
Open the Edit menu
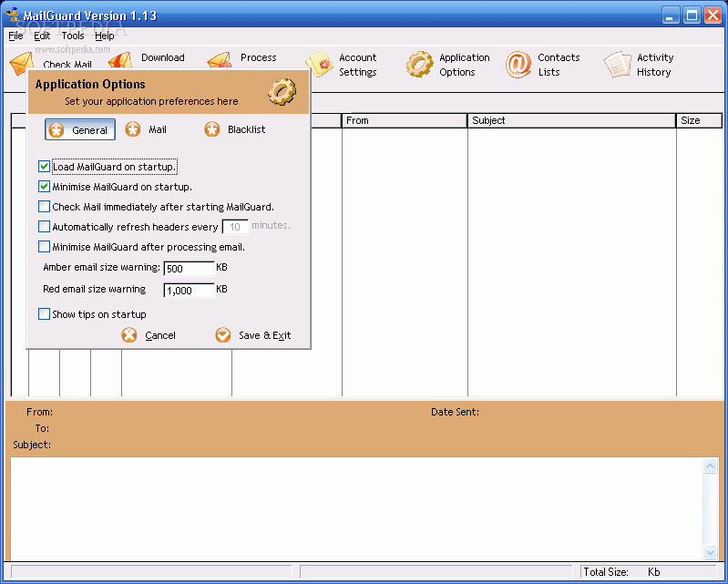[x=42, y=36]
